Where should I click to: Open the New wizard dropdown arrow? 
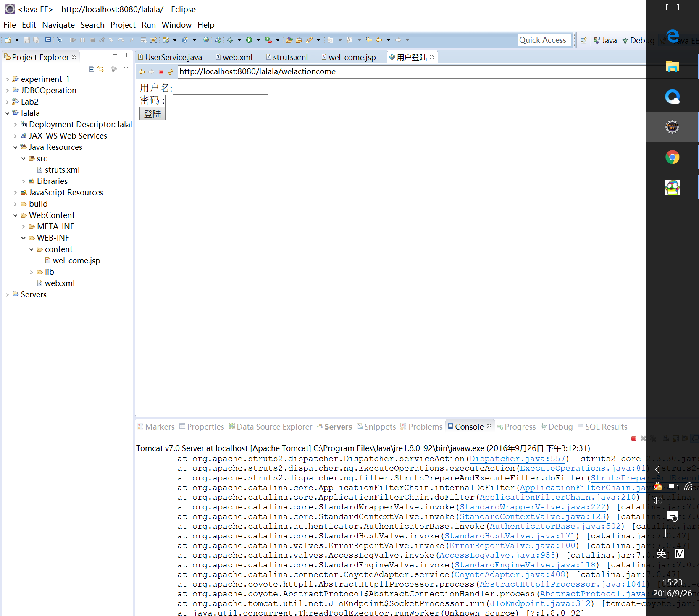coord(17,40)
